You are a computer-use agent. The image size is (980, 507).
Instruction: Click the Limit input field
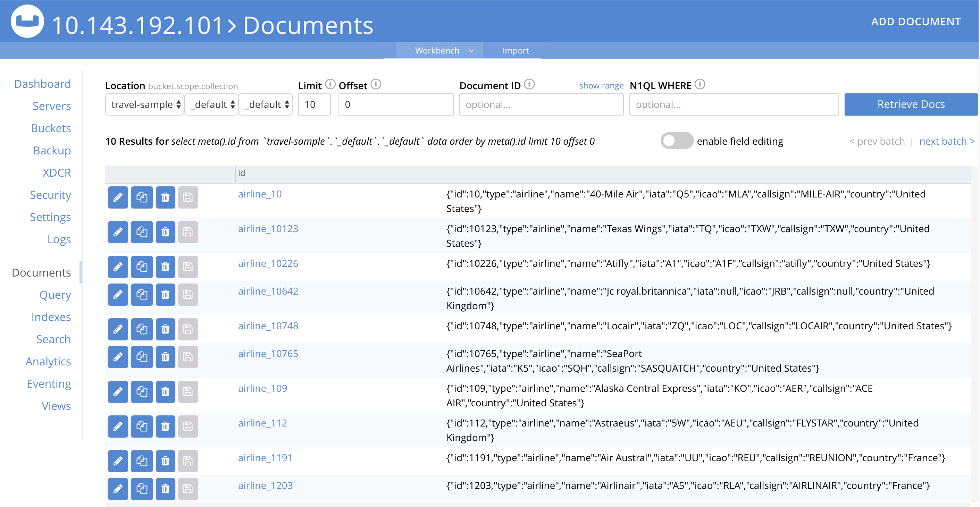point(315,104)
